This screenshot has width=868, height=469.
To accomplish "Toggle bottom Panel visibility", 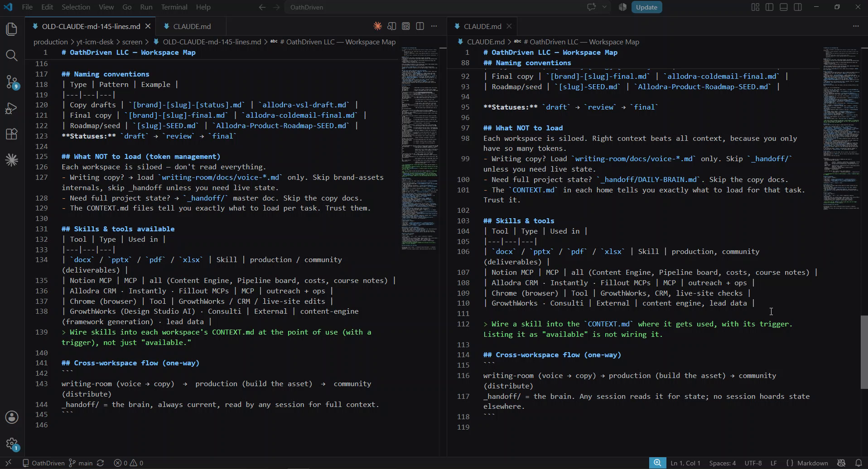I will tap(784, 7).
